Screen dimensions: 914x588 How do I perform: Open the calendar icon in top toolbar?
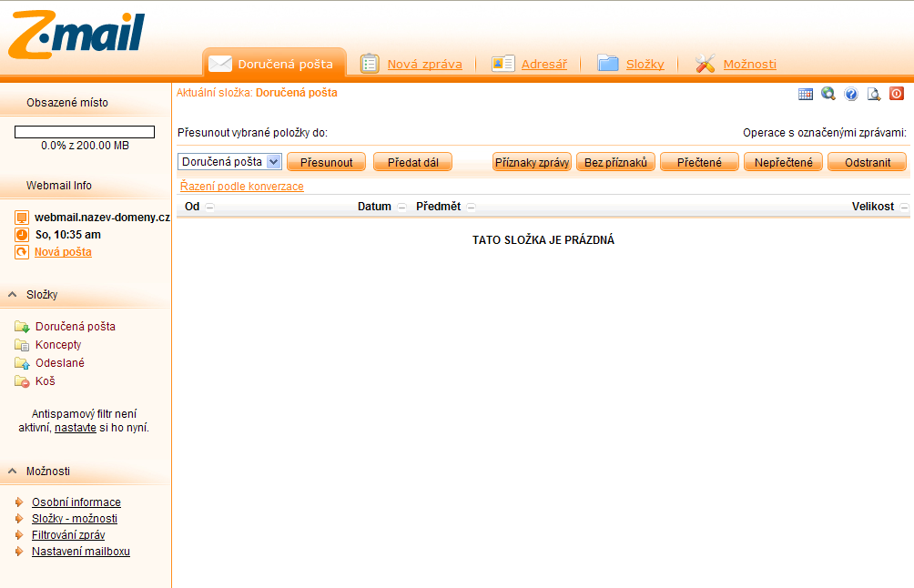[x=805, y=94]
